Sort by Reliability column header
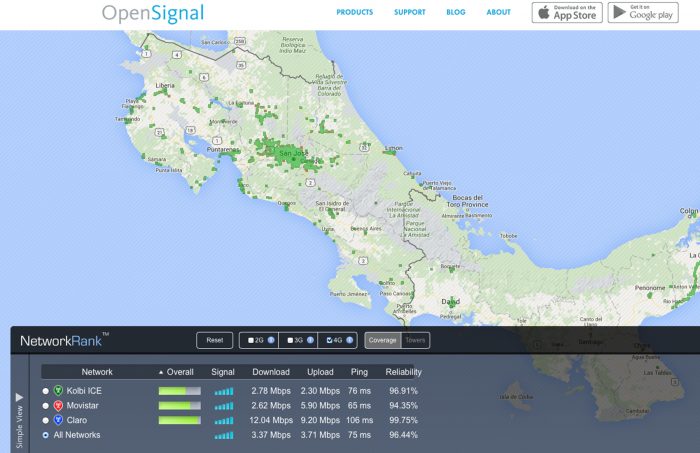This screenshot has width=700, height=453. pyautogui.click(x=404, y=372)
